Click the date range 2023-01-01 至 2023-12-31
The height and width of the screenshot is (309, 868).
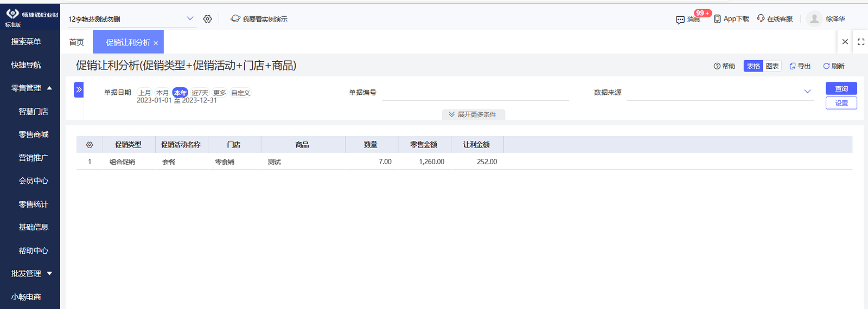click(x=177, y=101)
